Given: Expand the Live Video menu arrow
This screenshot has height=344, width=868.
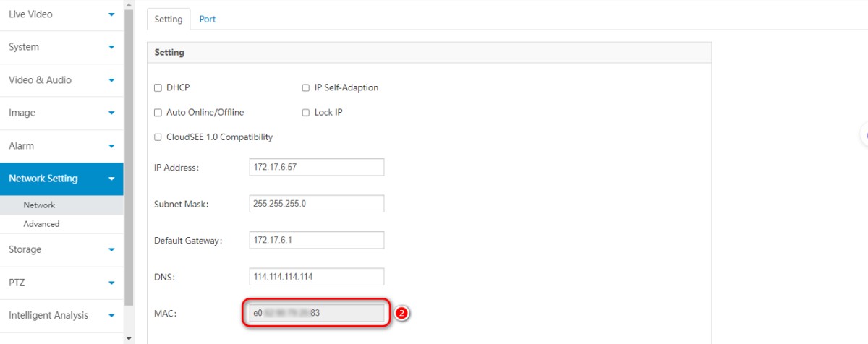Looking at the screenshot, I should (111, 14).
